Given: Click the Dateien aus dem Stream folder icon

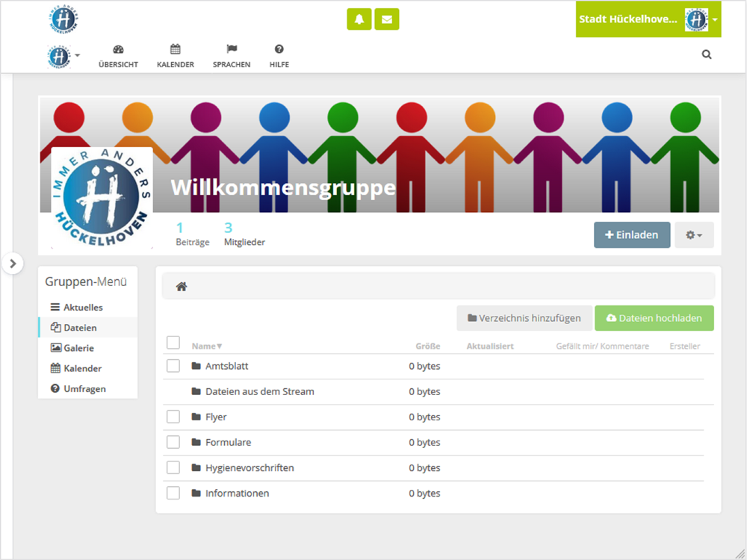Looking at the screenshot, I should pyautogui.click(x=196, y=391).
